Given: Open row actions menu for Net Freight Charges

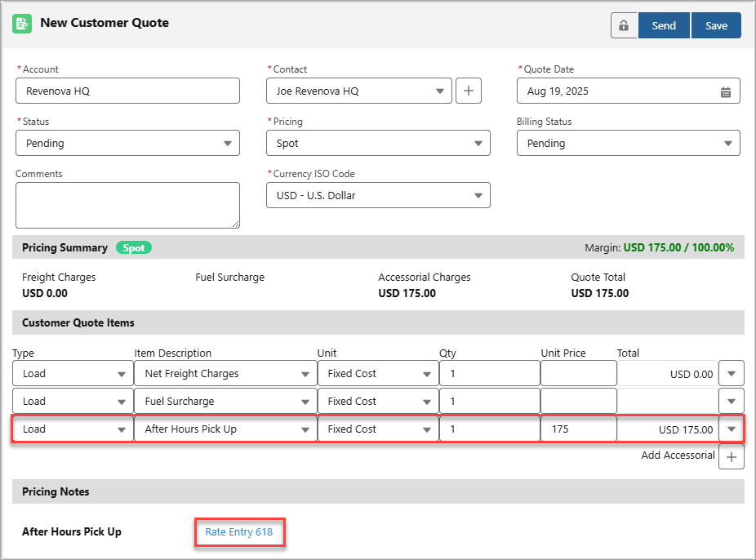Looking at the screenshot, I should [732, 374].
